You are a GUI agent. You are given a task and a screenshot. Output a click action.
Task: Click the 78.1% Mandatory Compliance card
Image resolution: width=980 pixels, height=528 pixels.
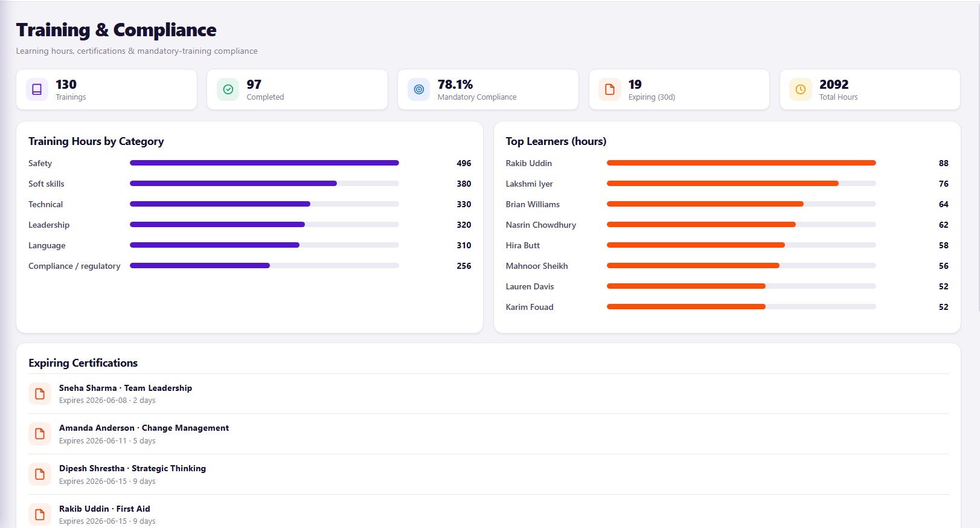[488, 89]
